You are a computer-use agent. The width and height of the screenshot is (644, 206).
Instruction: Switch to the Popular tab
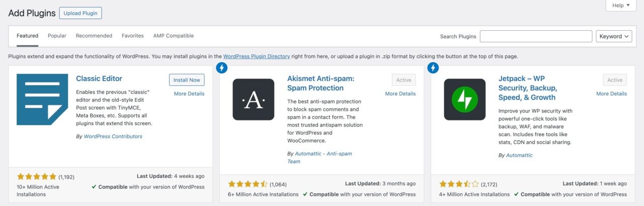point(57,36)
